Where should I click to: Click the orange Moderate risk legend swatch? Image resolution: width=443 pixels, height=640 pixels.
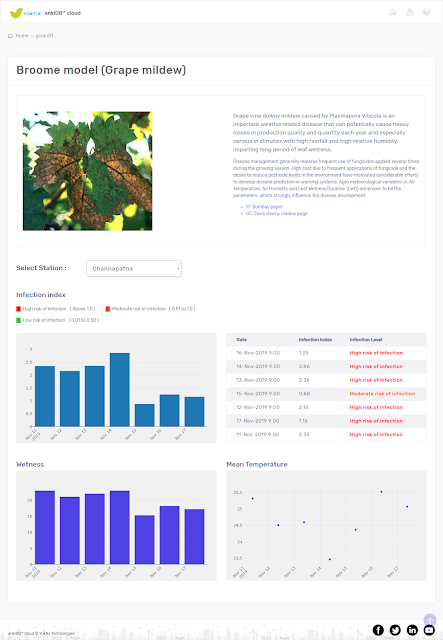(108, 309)
